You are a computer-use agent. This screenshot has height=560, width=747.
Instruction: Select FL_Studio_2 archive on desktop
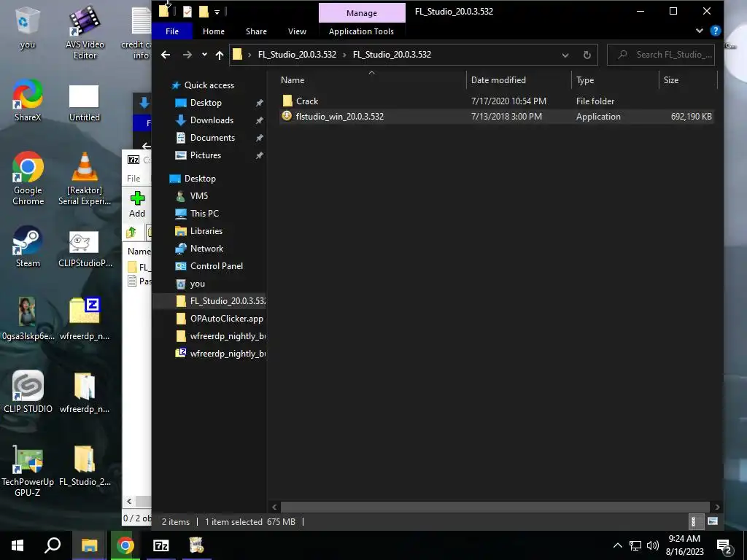pyautogui.click(x=85, y=465)
